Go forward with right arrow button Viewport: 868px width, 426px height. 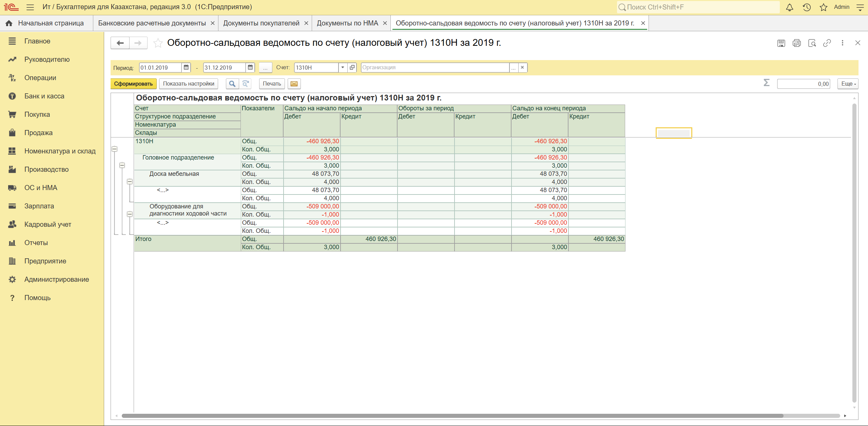coord(138,43)
